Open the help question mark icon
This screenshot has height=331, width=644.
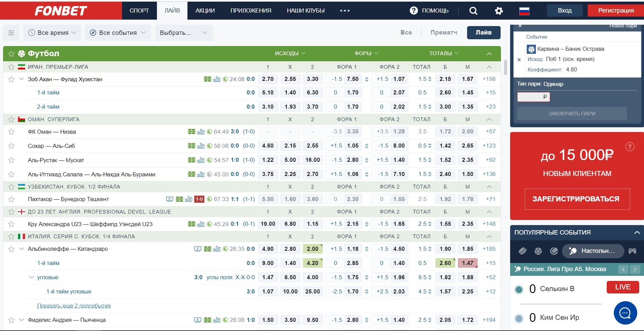click(414, 10)
